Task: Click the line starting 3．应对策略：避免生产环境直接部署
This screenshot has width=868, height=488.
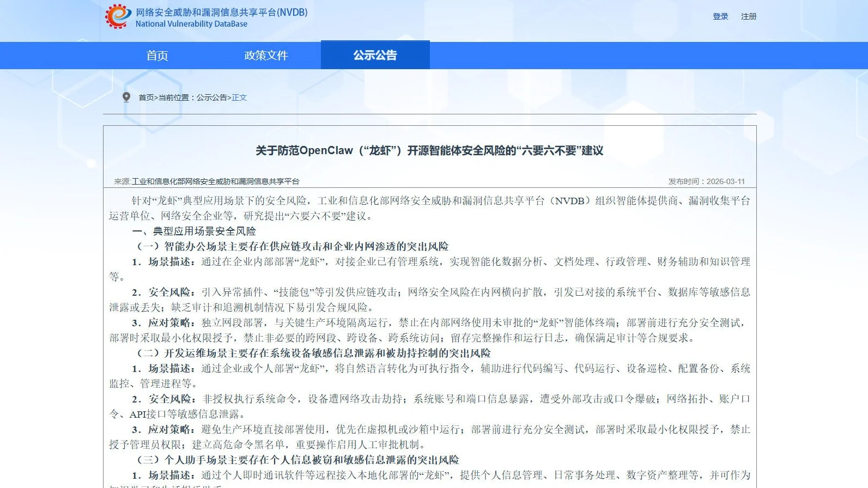Action: coord(429,437)
